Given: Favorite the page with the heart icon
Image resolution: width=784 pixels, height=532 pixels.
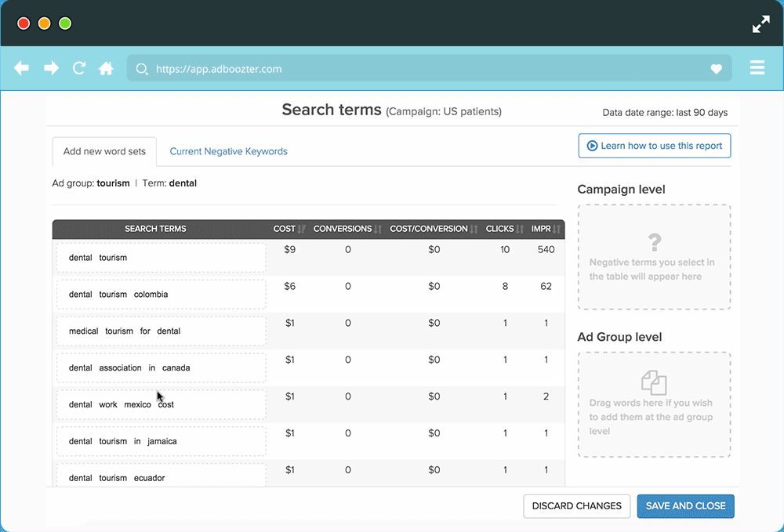Looking at the screenshot, I should click(x=716, y=69).
